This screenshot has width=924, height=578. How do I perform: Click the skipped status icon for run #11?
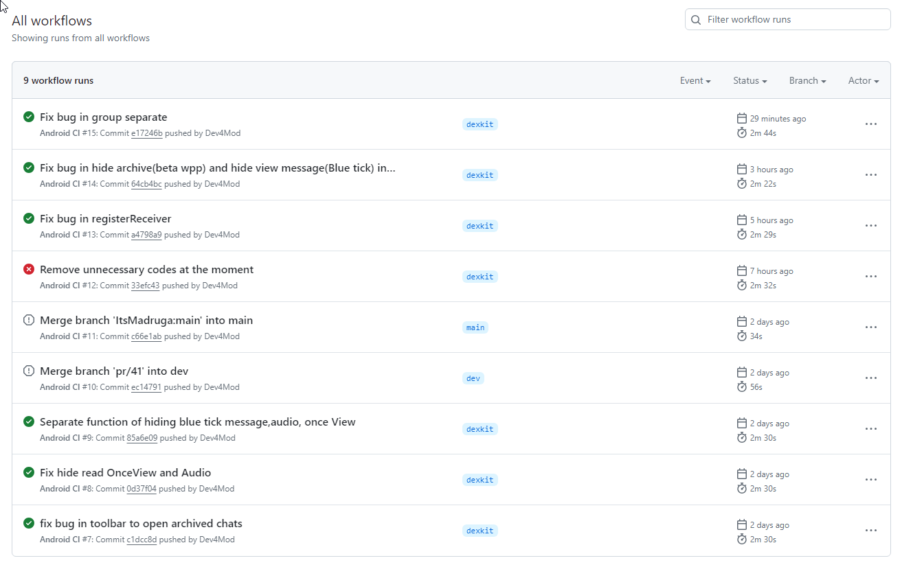click(29, 320)
